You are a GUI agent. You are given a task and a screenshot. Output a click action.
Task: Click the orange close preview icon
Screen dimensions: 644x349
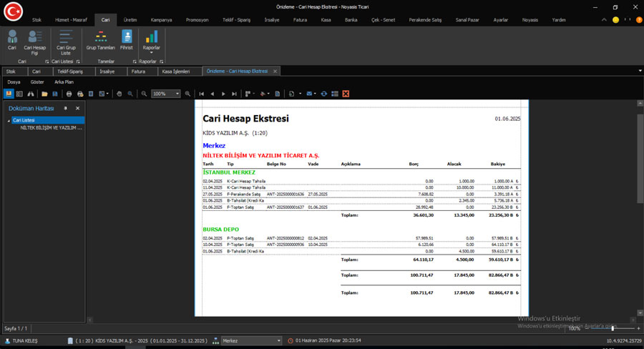[x=346, y=94]
